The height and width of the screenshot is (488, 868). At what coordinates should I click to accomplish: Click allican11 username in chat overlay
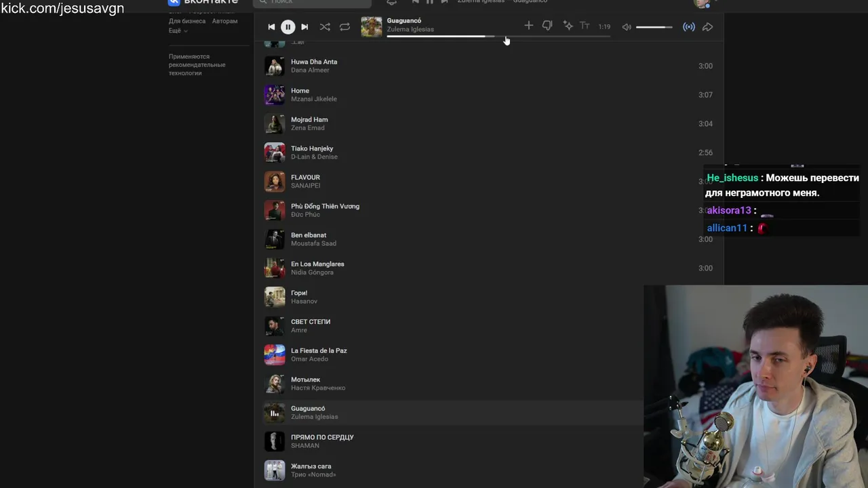pos(727,228)
